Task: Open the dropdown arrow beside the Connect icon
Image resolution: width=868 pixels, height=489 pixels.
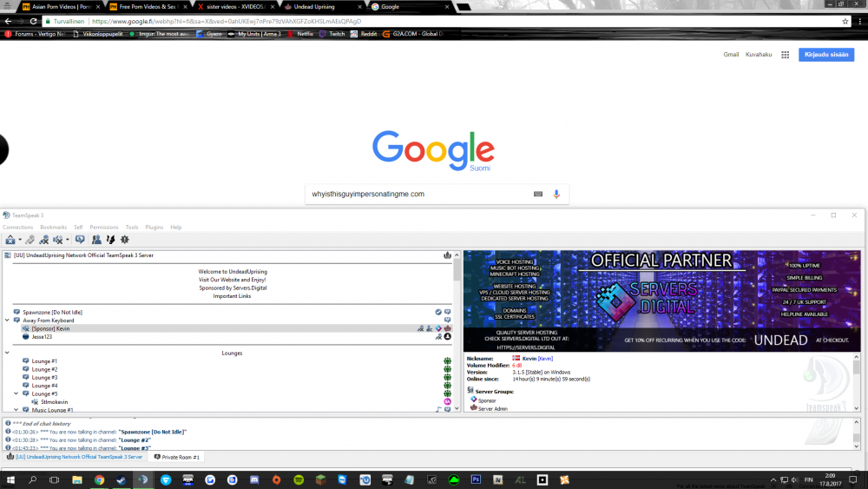Action: tap(19, 240)
